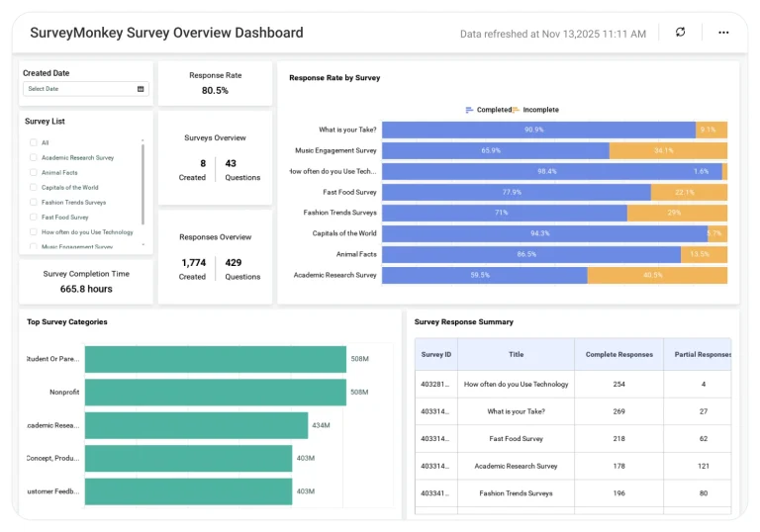The height and width of the screenshot is (532, 760).
Task: Click the Survey List scrollbar
Action: (x=142, y=185)
